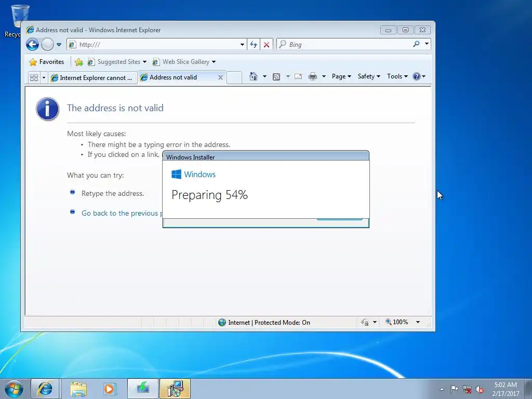Open the Tools menu
The width and height of the screenshot is (532, 399).
[397, 76]
